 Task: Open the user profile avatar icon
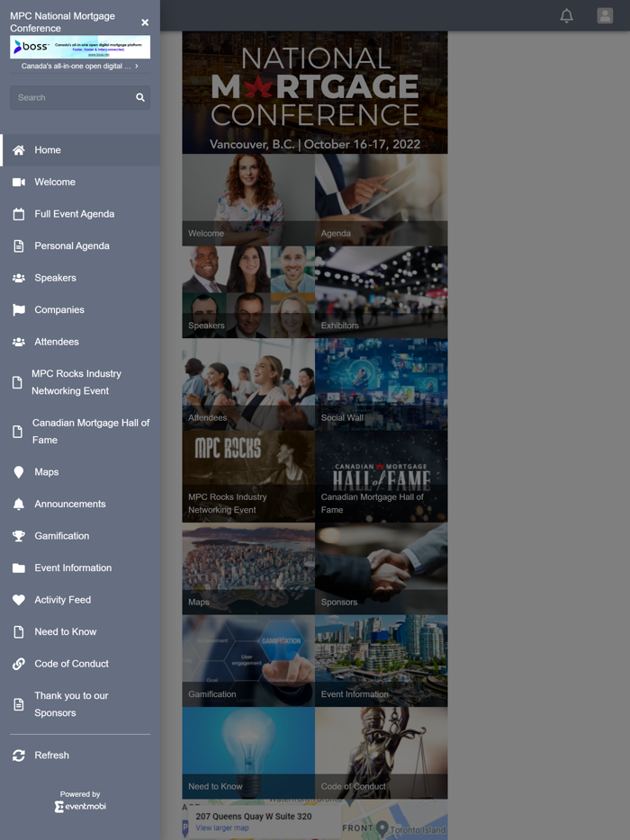(605, 15)
